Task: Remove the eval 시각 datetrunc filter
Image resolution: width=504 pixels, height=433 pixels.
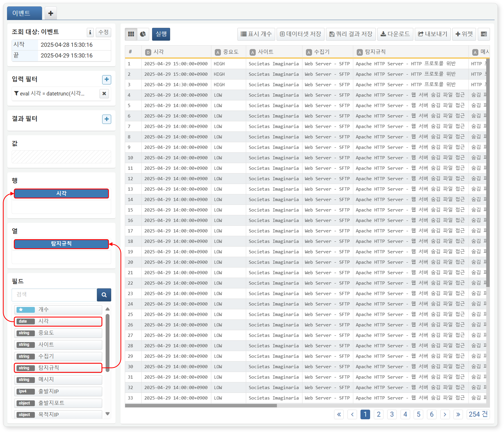Action: coord(104,93)
